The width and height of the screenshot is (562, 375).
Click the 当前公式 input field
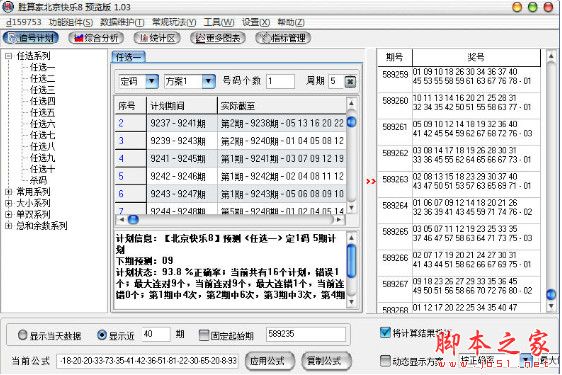click(148, 361)
